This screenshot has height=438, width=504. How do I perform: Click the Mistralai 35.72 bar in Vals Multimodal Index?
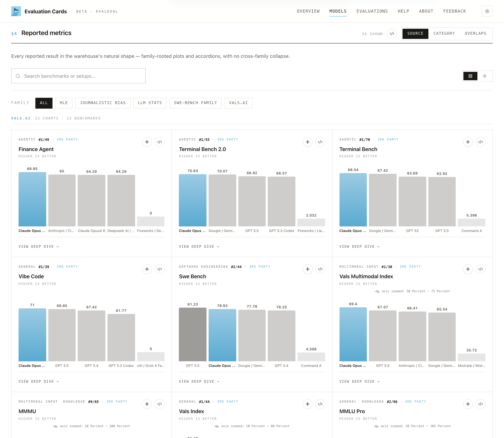coord(471,357)
